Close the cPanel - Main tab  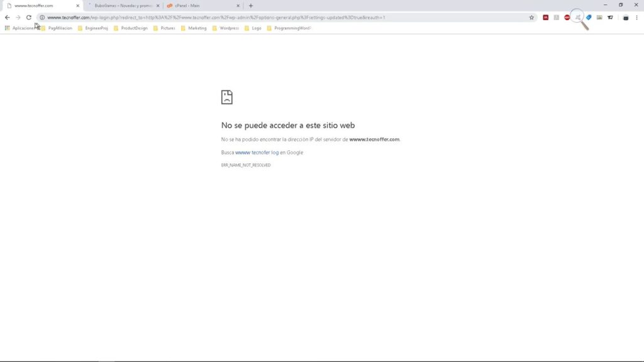click(238, 6)
